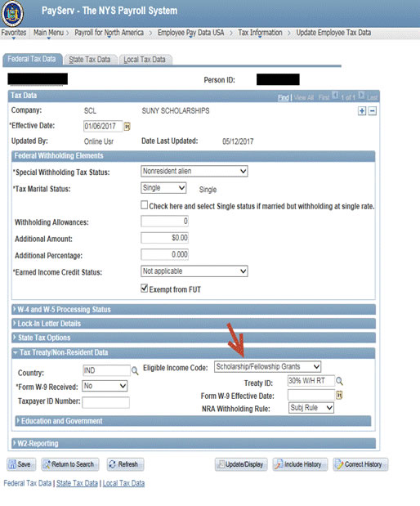Click into Additional Percentage field
420x506 pixels.
(164, 254)
